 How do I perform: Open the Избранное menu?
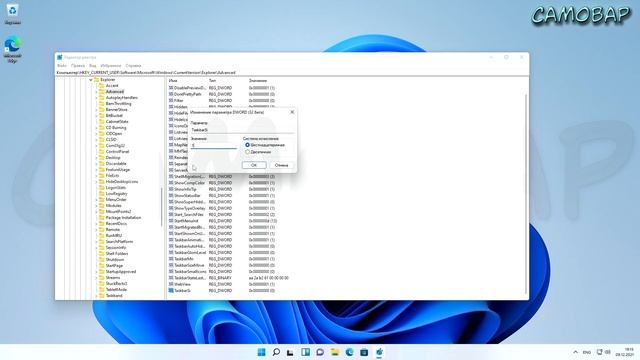tap(111, 65)
